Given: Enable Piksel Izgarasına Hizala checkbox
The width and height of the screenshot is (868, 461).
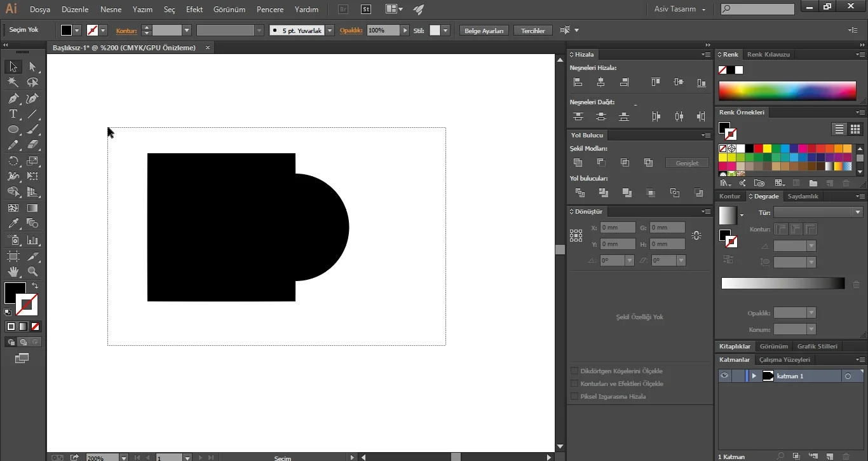Looking at the screenshot, I should [x=574, y=396].
